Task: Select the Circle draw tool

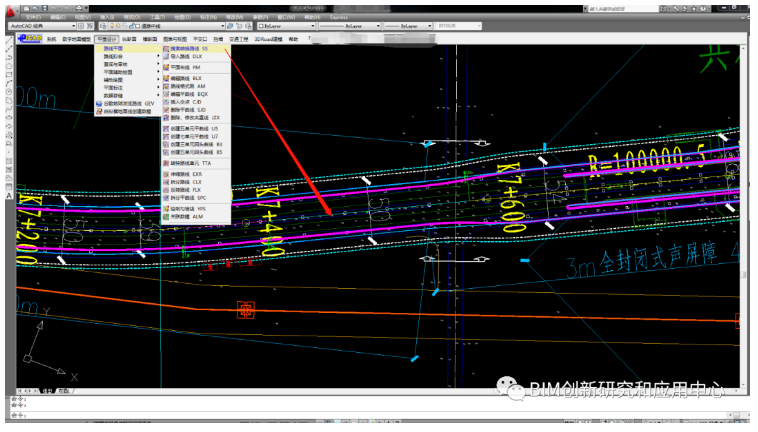Action: (9, 91)
